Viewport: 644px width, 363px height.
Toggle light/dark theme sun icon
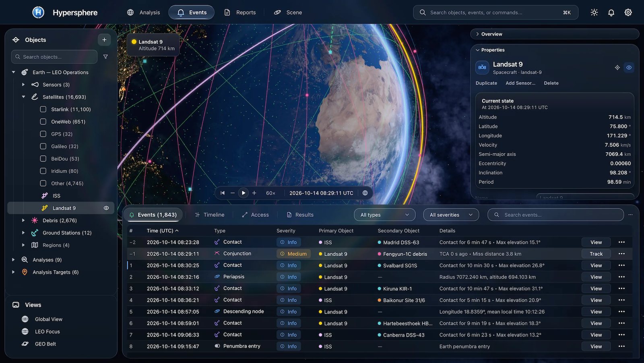click(594, 12)
